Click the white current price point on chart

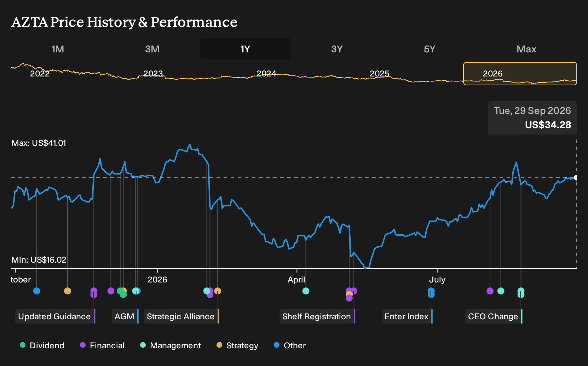click(x=576, y=178)
